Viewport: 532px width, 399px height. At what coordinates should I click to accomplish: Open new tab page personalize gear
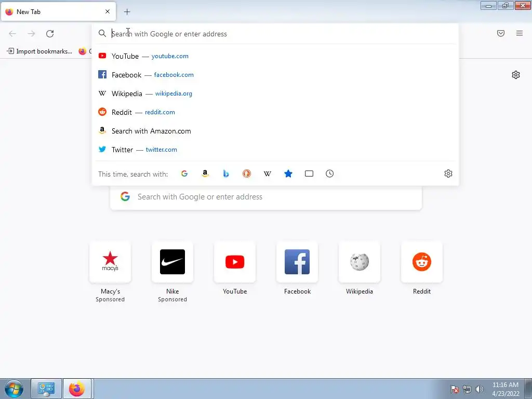pyautogui.click(x=516, y=75)
